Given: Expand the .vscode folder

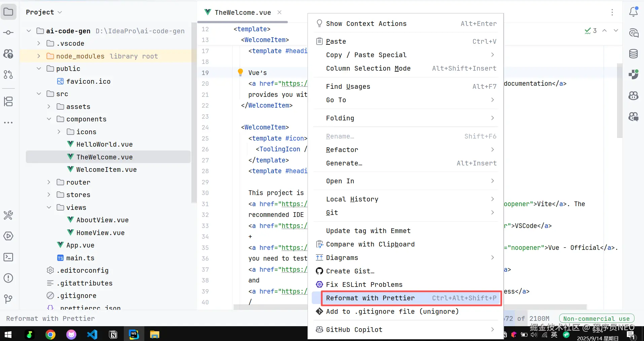Looking at the screenshot, I should click(x=39, y=43).
